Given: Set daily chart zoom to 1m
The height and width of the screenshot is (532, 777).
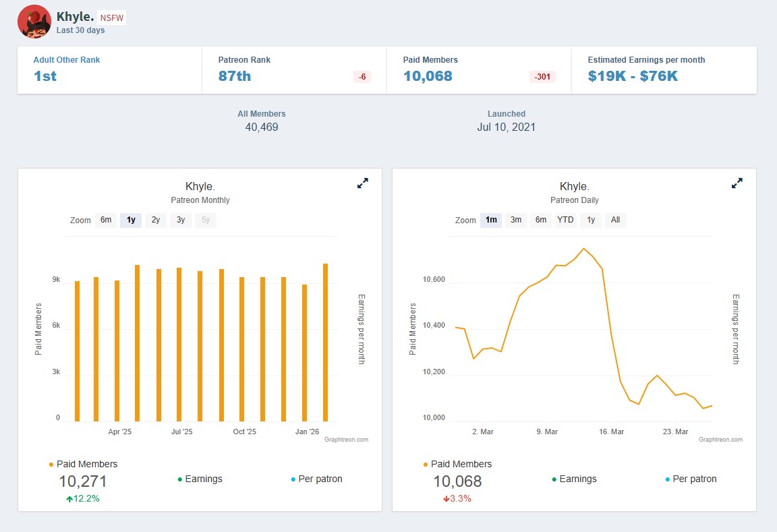Looking at the screenshot, I should (x=491, y=220).
